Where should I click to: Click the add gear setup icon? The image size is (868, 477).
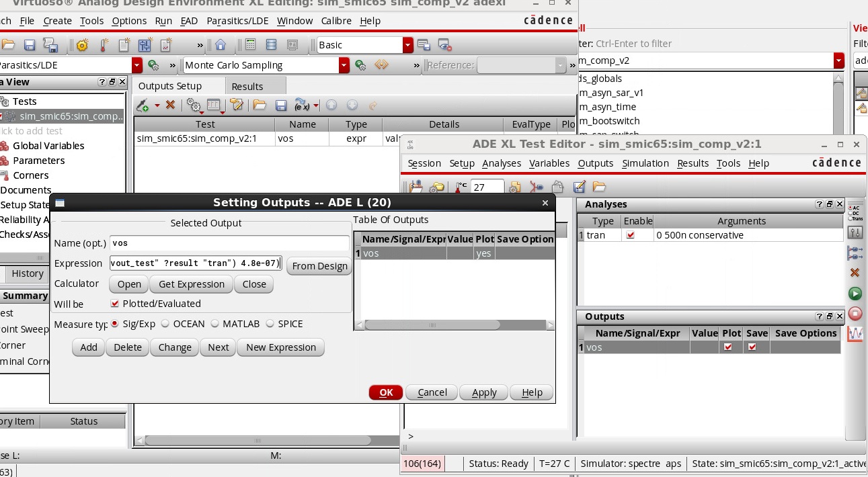pyautogui.click(x=82, y=45)
